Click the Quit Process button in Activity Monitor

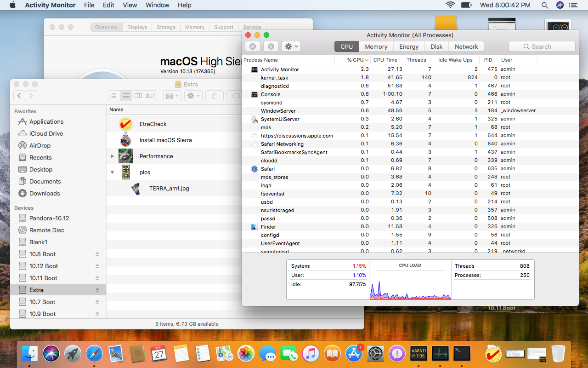[x=253, y=46]
